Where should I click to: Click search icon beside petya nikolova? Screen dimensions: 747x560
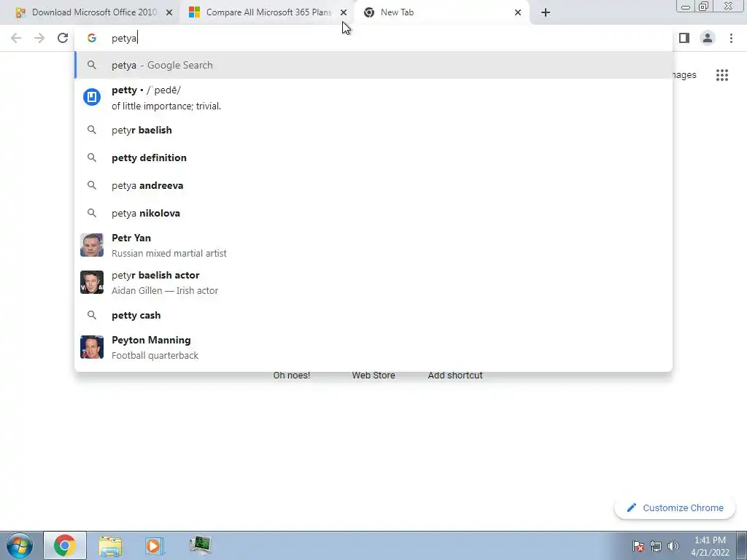91,213
